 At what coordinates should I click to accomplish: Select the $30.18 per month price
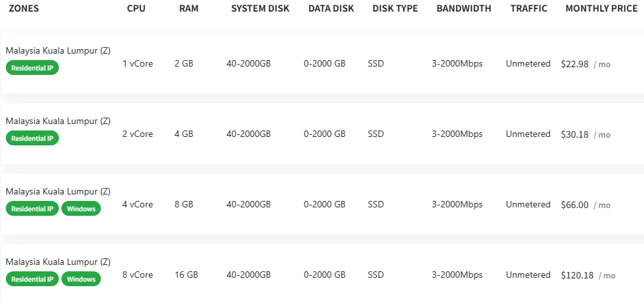pyautogui.click(x=575, y=134)
